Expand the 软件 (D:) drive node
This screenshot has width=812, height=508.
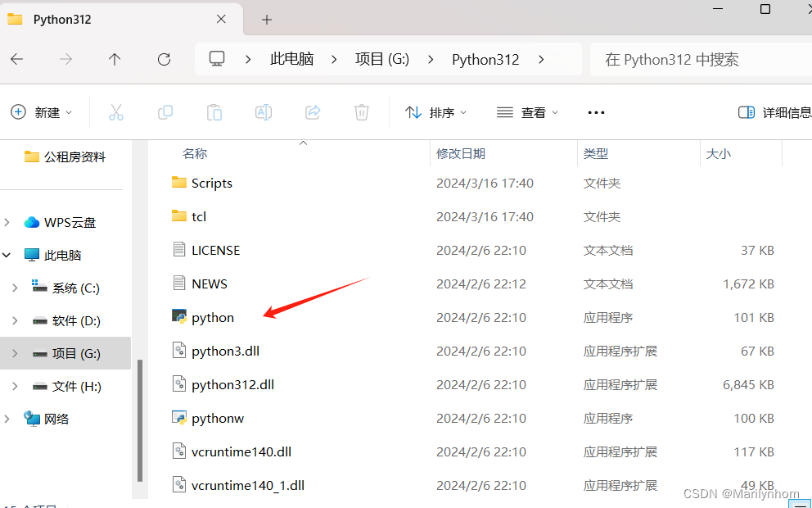pyautogui.click(x=15, y=321)
